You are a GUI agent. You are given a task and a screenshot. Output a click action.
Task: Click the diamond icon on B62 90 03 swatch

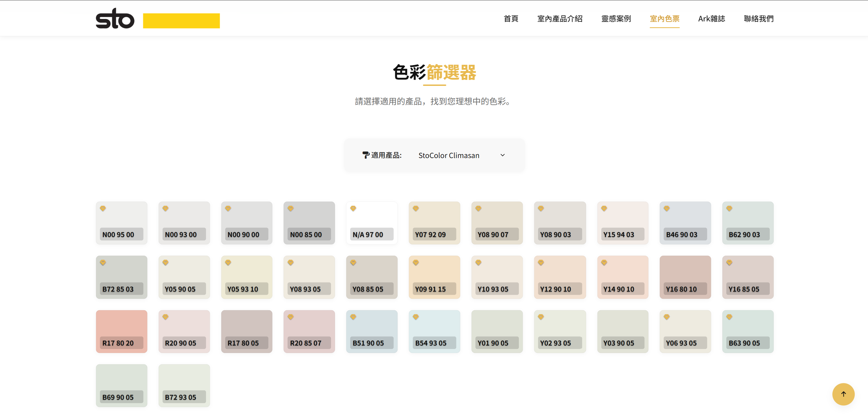(x=729, y=209)
